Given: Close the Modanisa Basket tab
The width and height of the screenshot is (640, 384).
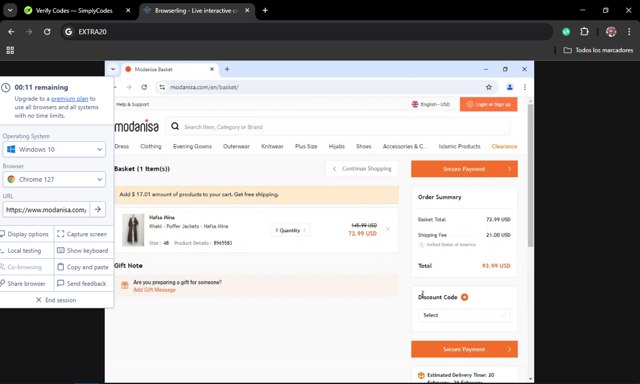Looking at the screenshot, I should point(212,69).
